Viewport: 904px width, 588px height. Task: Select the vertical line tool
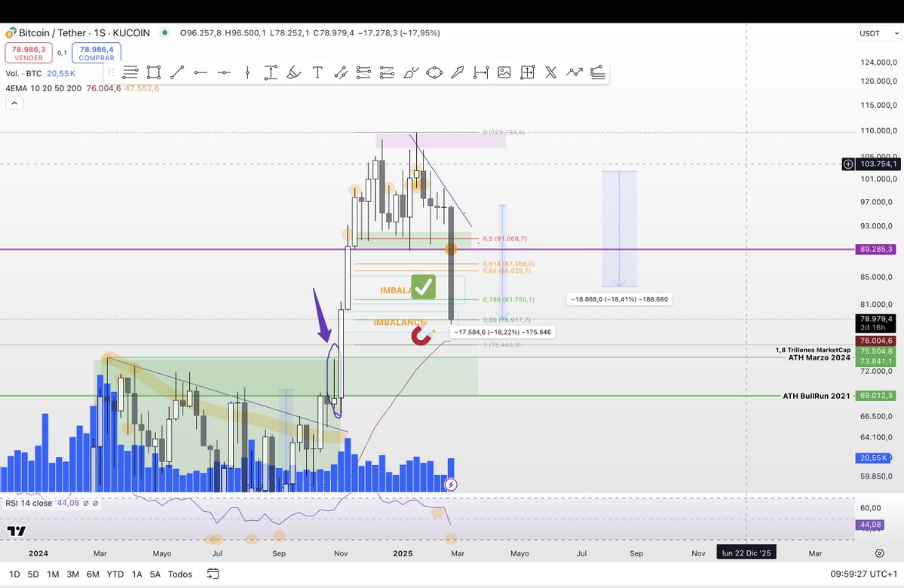(247, 72)
